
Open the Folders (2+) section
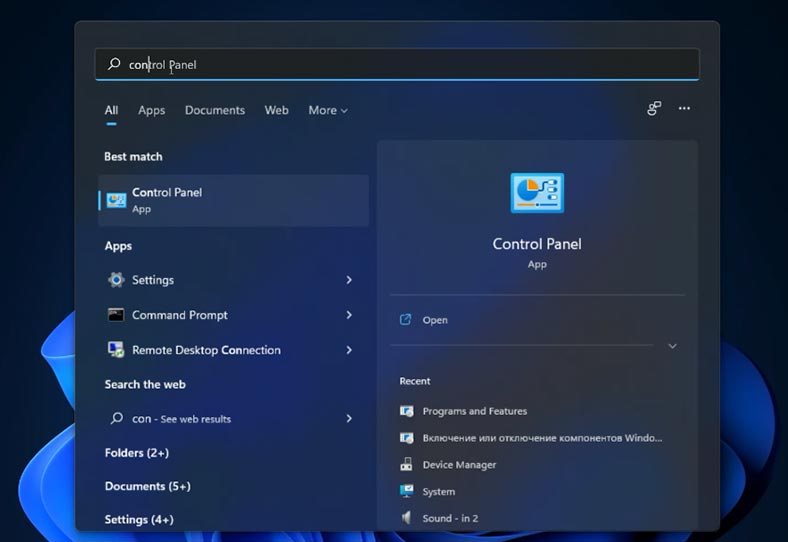pos(137,453)
